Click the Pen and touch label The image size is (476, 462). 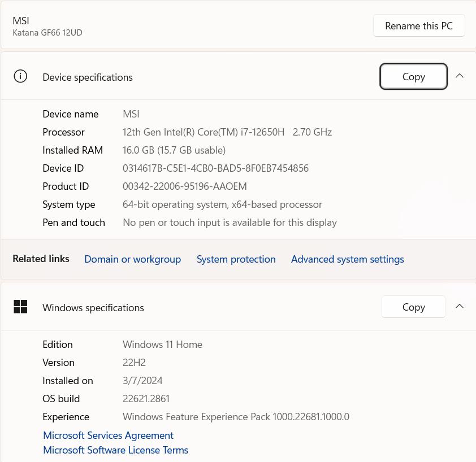pyautogui.click(x=73, y=223)
